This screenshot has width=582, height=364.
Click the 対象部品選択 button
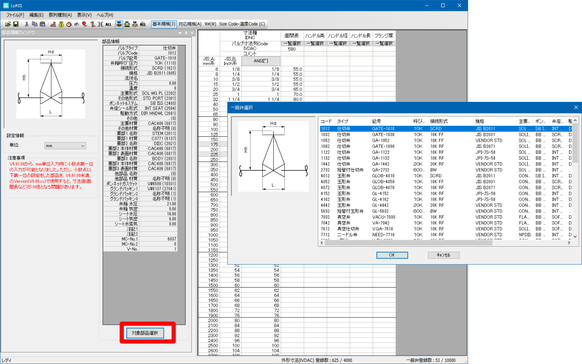[145, 333]
